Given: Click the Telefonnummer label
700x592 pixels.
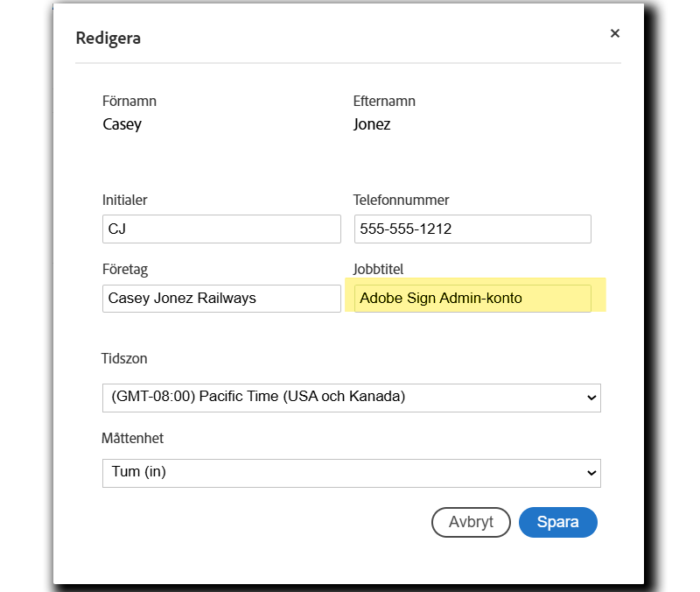Looking at the screenshot, I should (x=401, y=201).
